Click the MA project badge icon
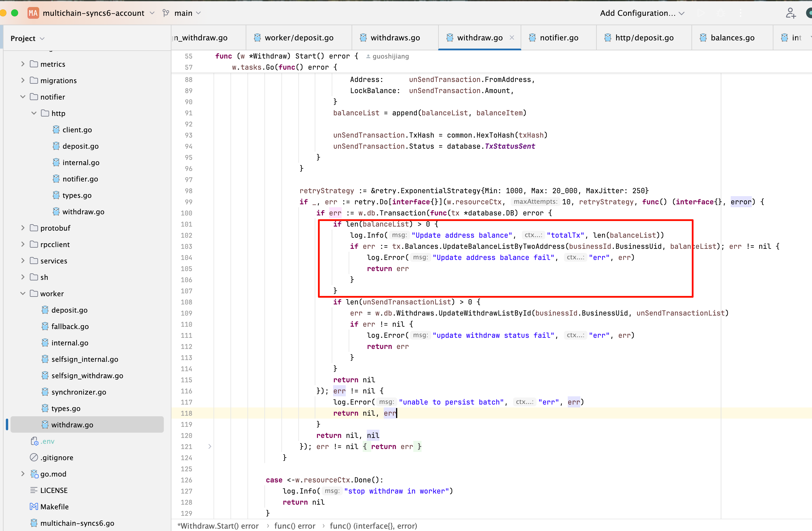The height and width of the screenshot is (531, 812). 33,13
